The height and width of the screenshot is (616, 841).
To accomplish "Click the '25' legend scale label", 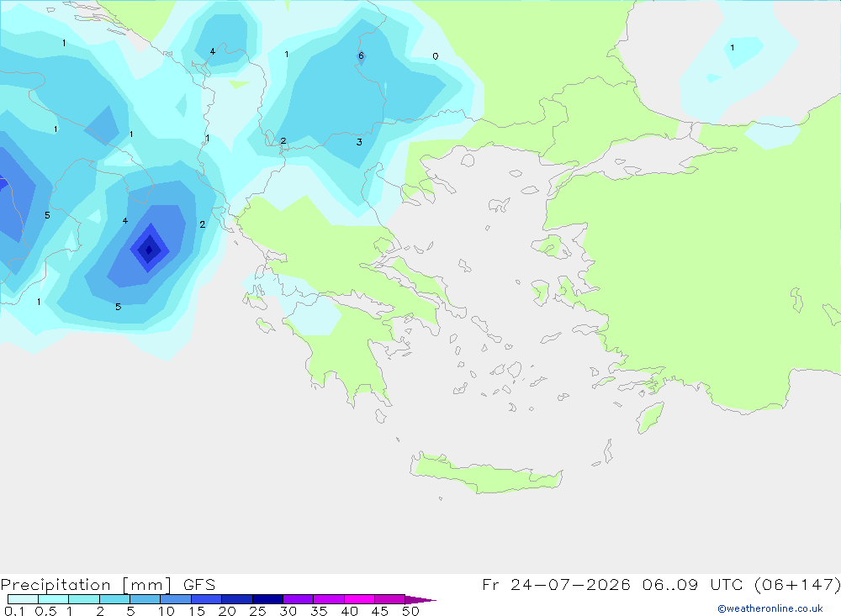I will pyautogui.click(x=257, y=611).
